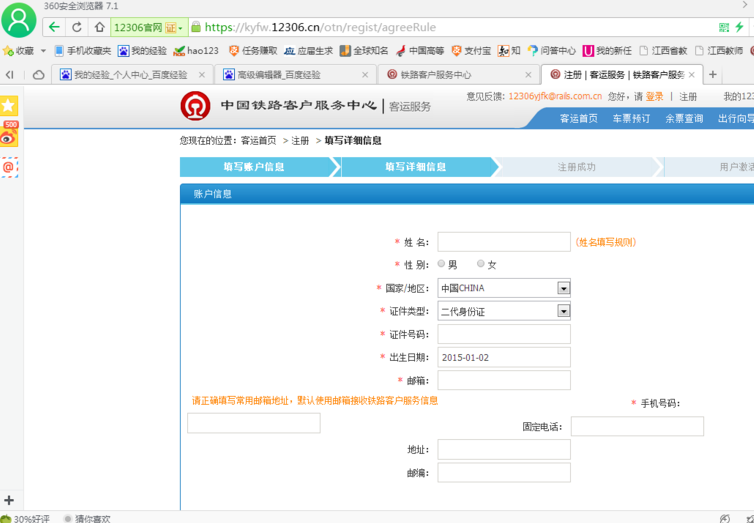Open the 姓名填写规则 name rules link
Image resolution: width=754 pixels, height=523 pixels.
pyautogui.click(x=605, y=242)
